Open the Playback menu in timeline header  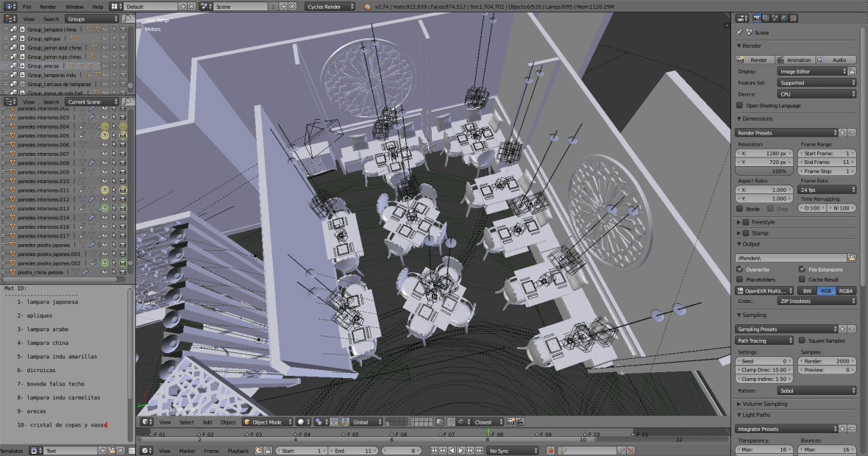238,450
